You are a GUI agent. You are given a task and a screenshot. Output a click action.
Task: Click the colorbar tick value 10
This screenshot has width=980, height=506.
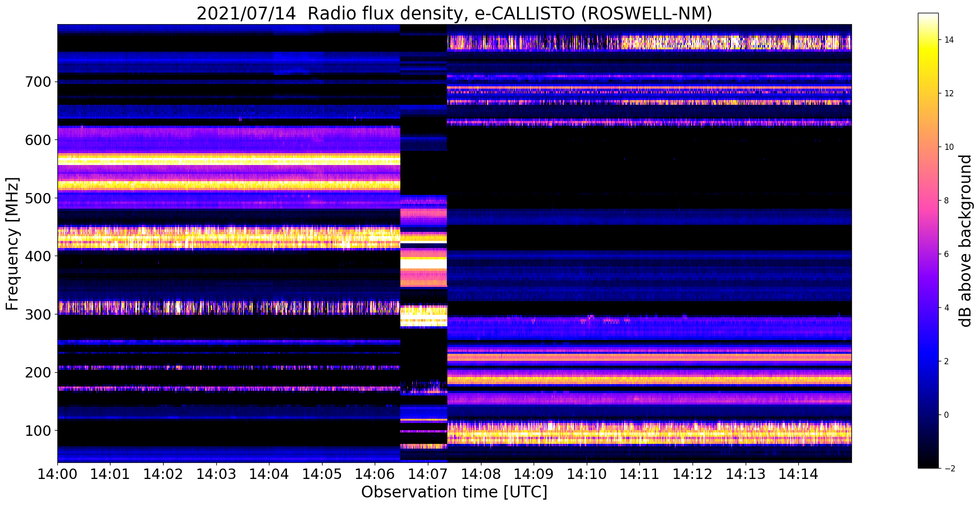949,147
